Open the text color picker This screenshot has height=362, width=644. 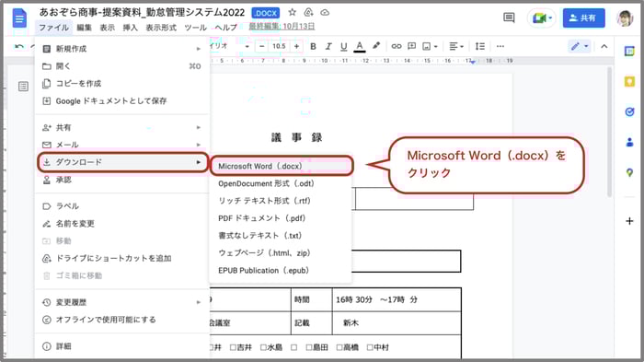(360, 46)
